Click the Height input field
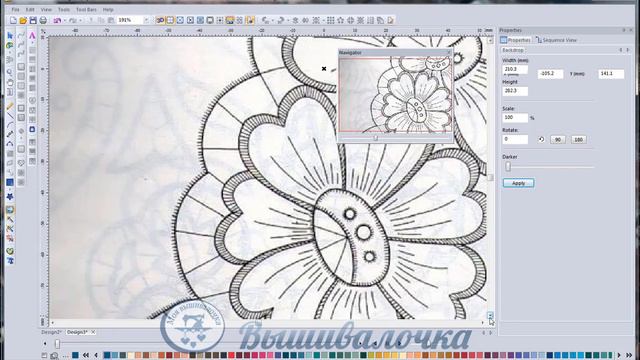The width and height of the screenshot is (640, 360). [x=515, y=91]
